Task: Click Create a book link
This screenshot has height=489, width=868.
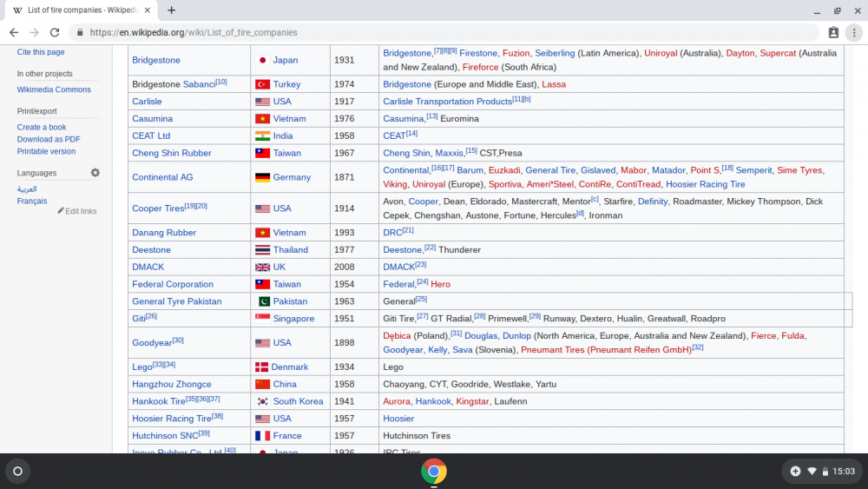Action: (42, 128)
